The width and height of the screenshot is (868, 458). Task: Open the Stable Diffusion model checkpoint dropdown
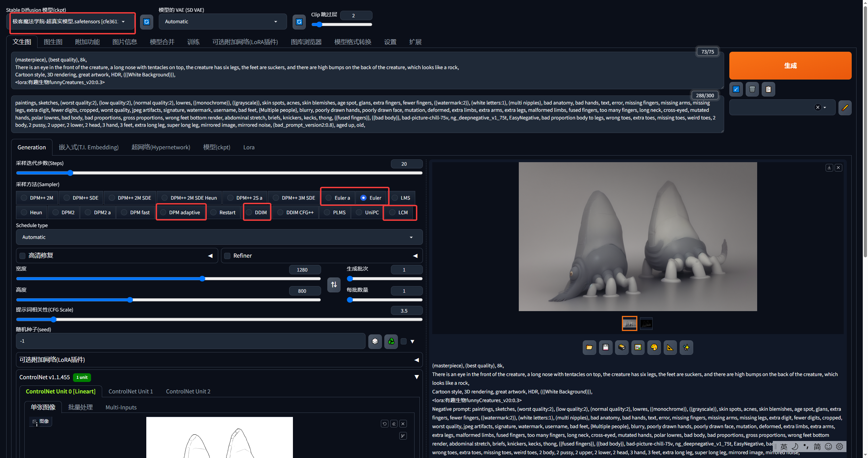(69, 22)
